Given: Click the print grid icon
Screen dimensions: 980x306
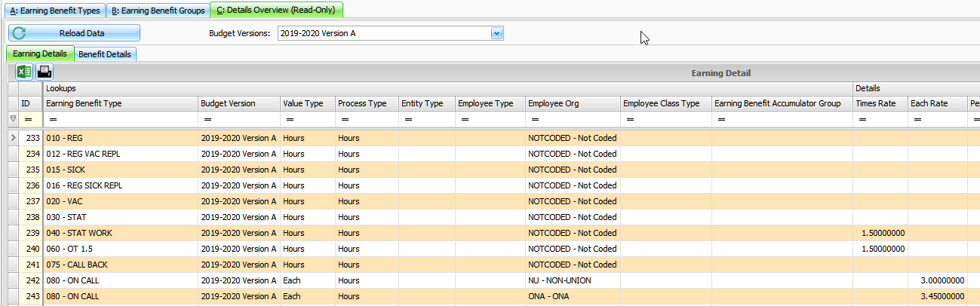Looking at the screenshot, I should 45,72.
